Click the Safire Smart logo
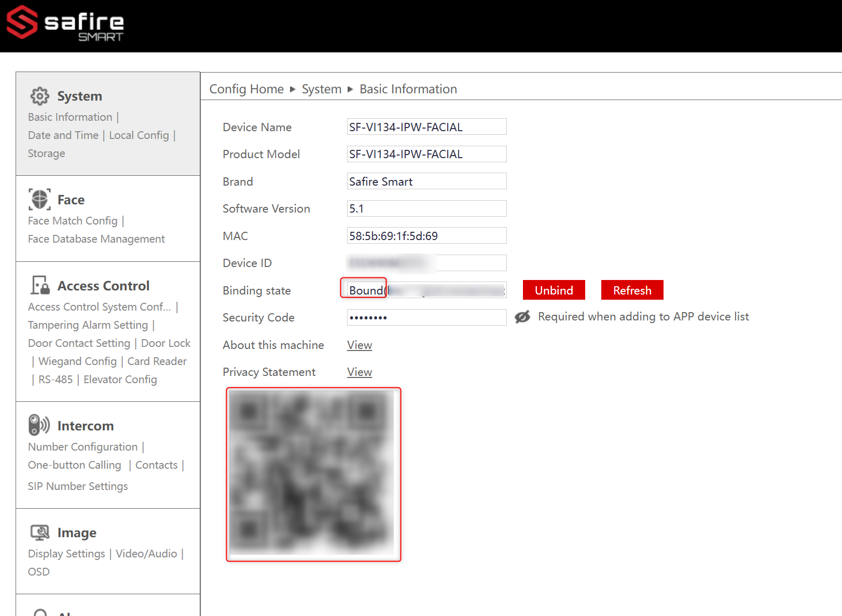This screenshot has height=616, width=842. coord(65,23)
